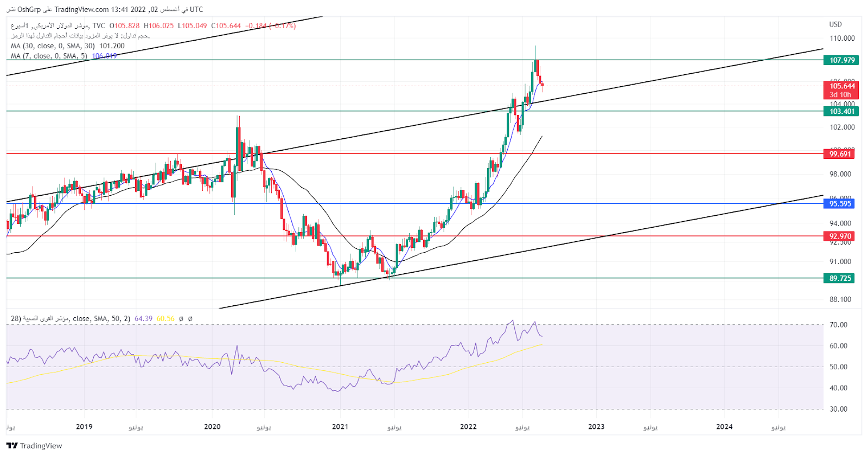Click the open value O105.828
This screenshot has height=456, width=868.
[x=124, y=25]
